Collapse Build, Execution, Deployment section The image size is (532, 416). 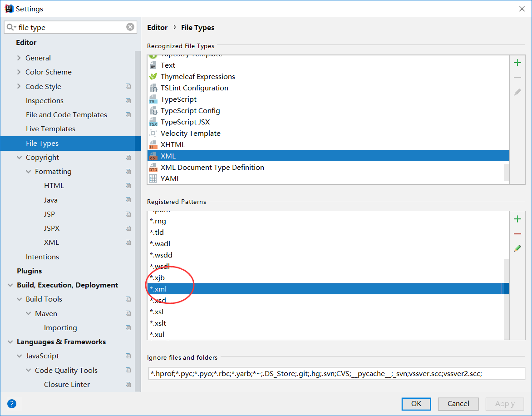point(10,285)
